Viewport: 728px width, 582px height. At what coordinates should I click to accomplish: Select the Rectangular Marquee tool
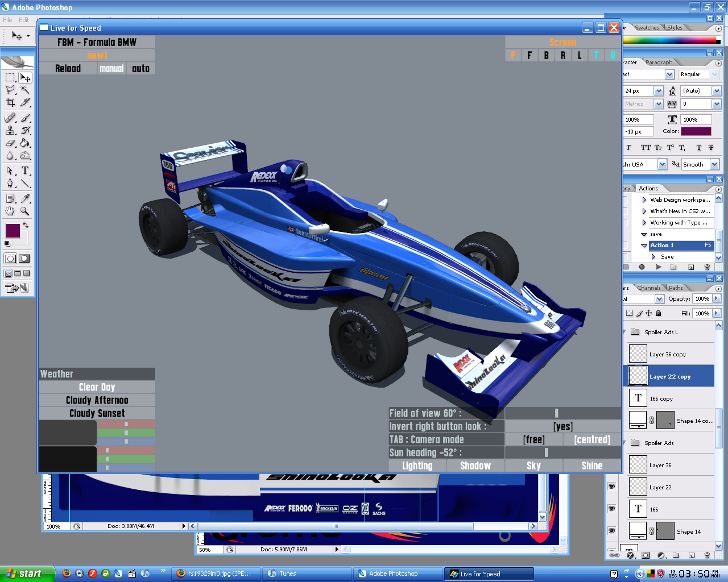pyautogui.click(x=10, y=77)
